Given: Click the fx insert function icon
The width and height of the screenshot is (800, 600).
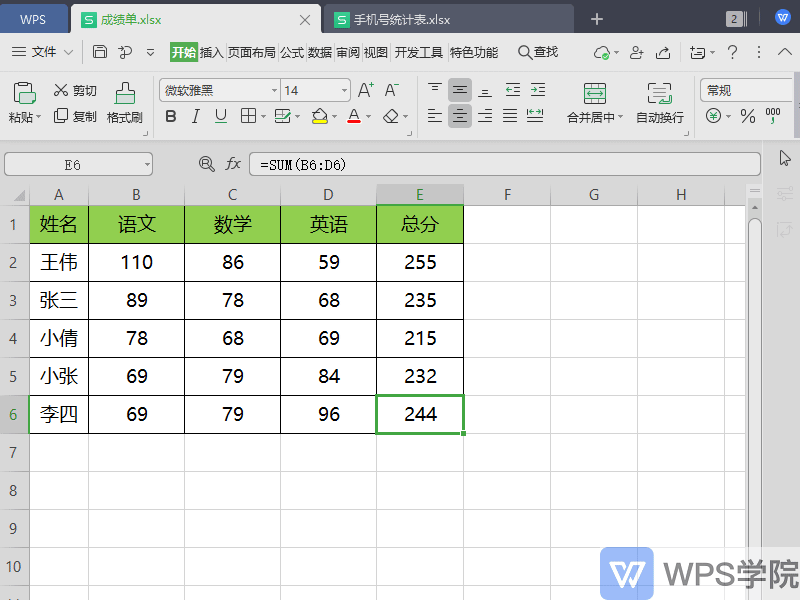Looking at the screenshot, I should coord(234,161).
